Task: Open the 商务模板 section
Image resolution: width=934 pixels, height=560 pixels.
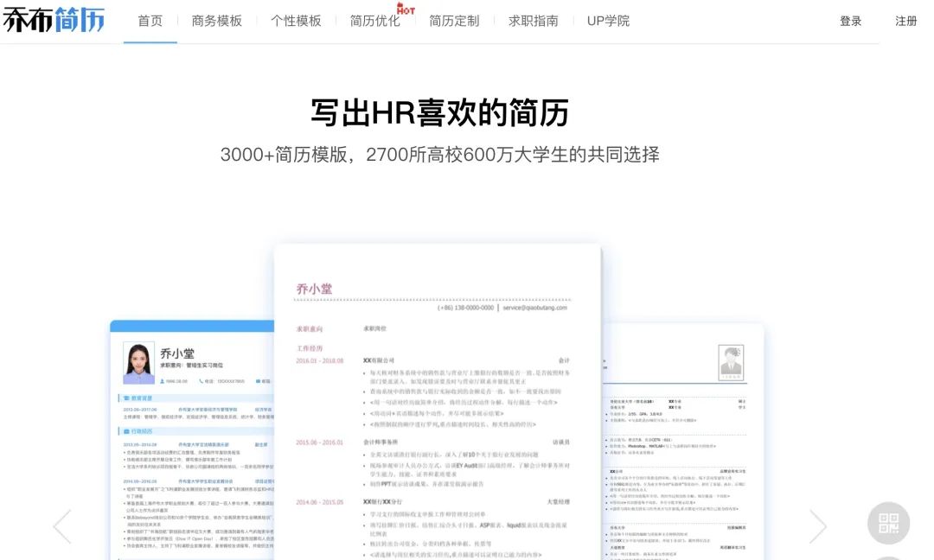Action: tap(216, 20)
